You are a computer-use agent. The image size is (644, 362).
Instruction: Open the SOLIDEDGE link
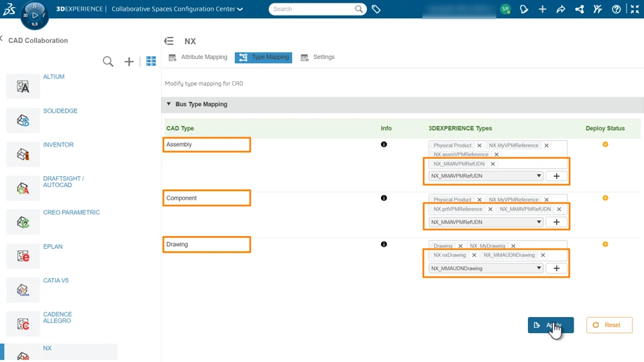click(x=60, y=111)
